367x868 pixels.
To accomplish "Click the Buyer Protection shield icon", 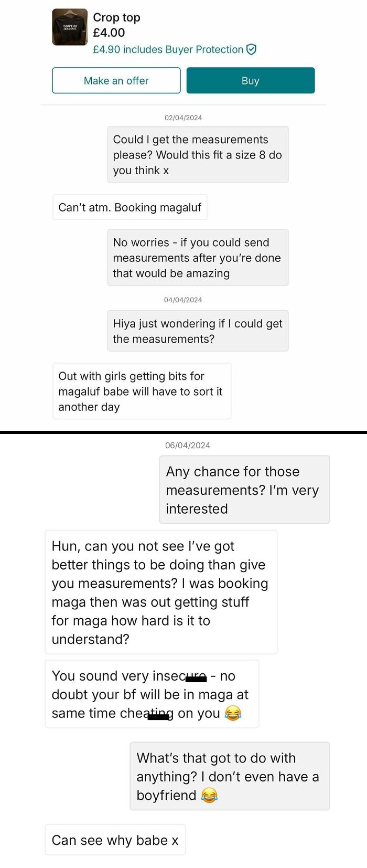I will (x=251, y=49).
